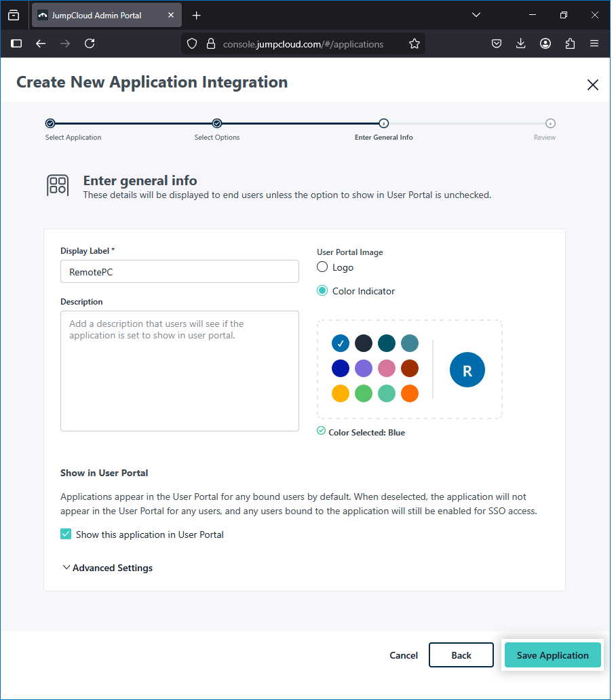Go to the Select Options step

pyautogui.click(x=217, y=123)
